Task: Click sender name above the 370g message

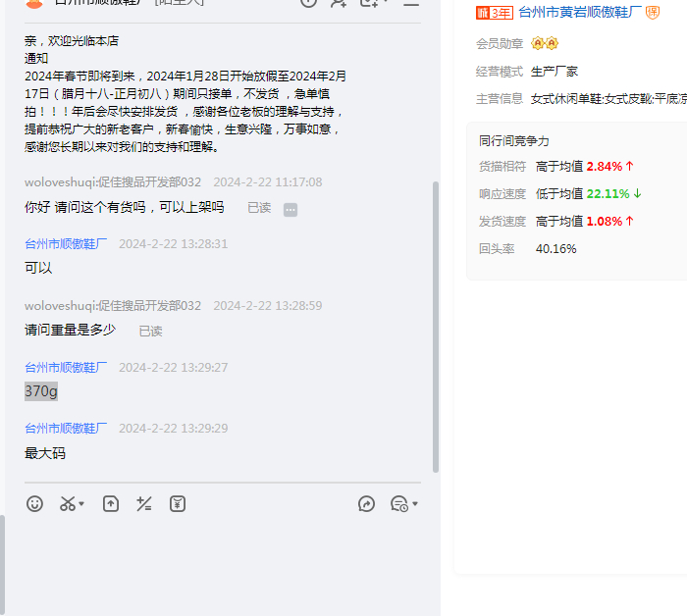Action: 66,368
